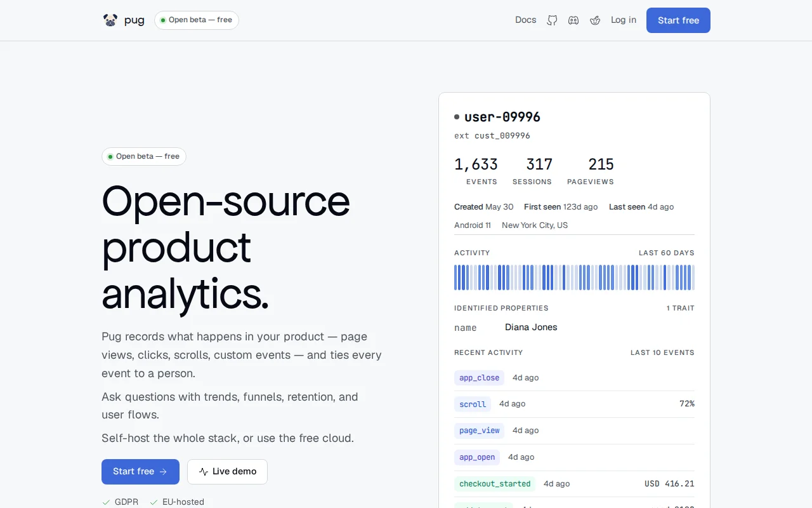This screenshot has height=508, width=812.
Task: Click the 72% scroll value
Action: coord(687,404)
